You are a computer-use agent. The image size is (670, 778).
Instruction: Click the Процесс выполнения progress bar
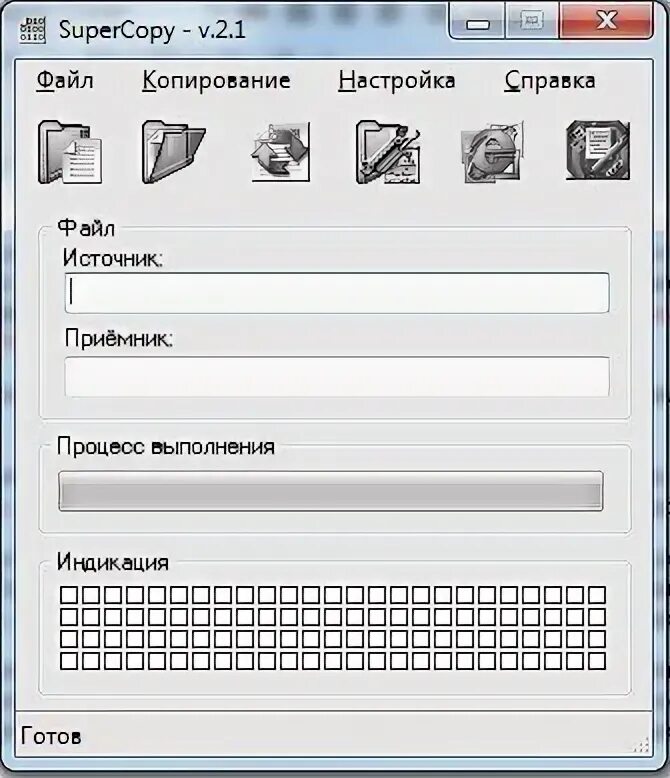coord(331,491)
